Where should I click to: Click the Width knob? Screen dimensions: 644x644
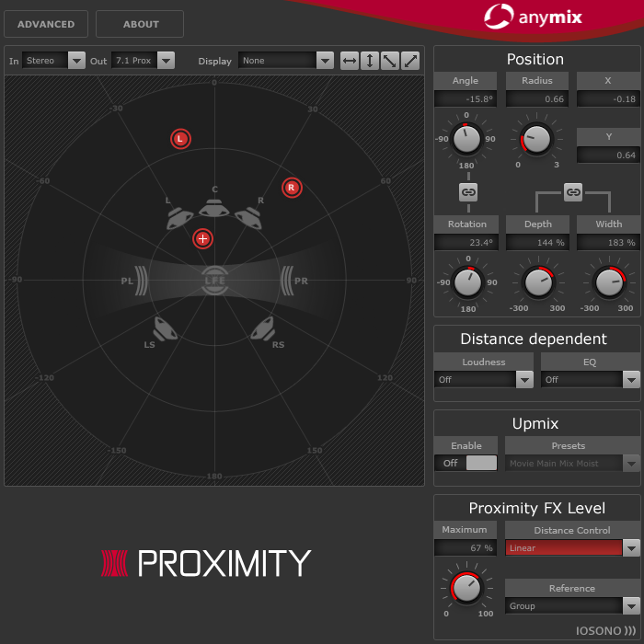click(x=609, y=282)
